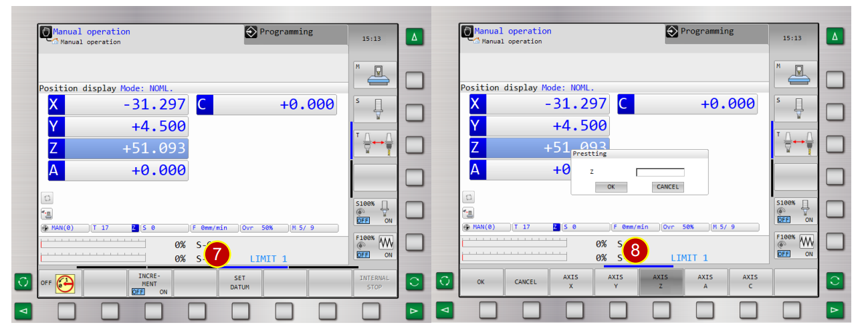Click the Manual operation handwheel icon, right screen
The image size is (868, 335).
tap(467, 31)
